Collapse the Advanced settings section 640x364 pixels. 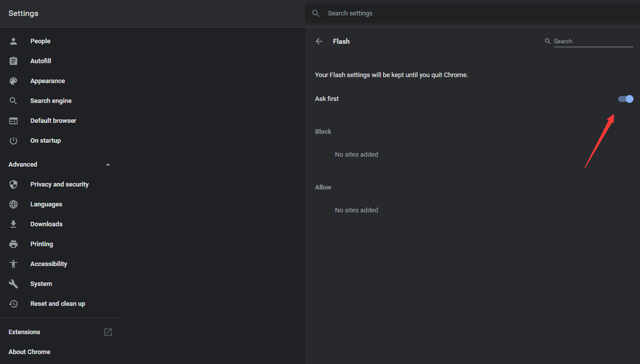click(x=108, y=165)
